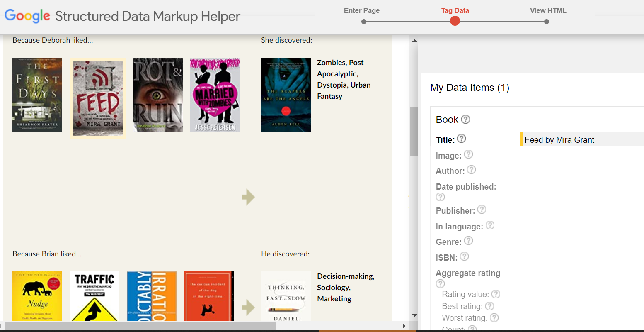
Task: Click The First Days book cover
Action: (x=37, y=95)
